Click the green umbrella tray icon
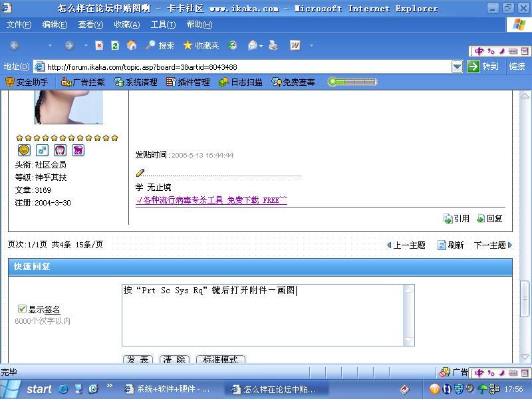This screenshot has width=532, height=399. pos(482,389)
